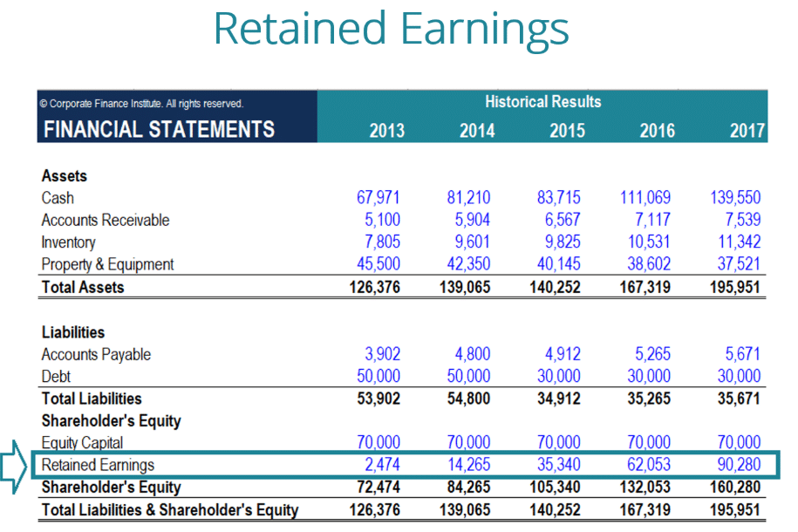Click Property & Equipment value 38,602
The height and width of the screenshot is (532, 798).
coord(649,264)
